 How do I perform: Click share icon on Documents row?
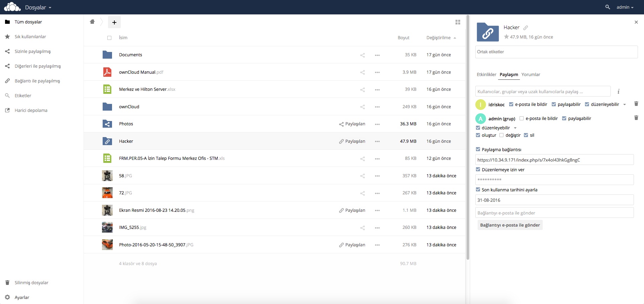pyautogui.click(x=362, y=55)
